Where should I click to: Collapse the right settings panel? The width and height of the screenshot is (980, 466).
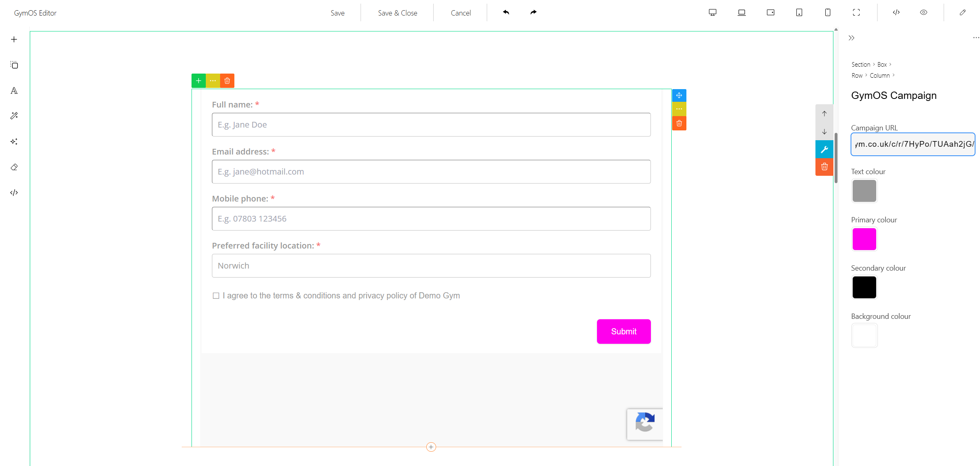851,38
